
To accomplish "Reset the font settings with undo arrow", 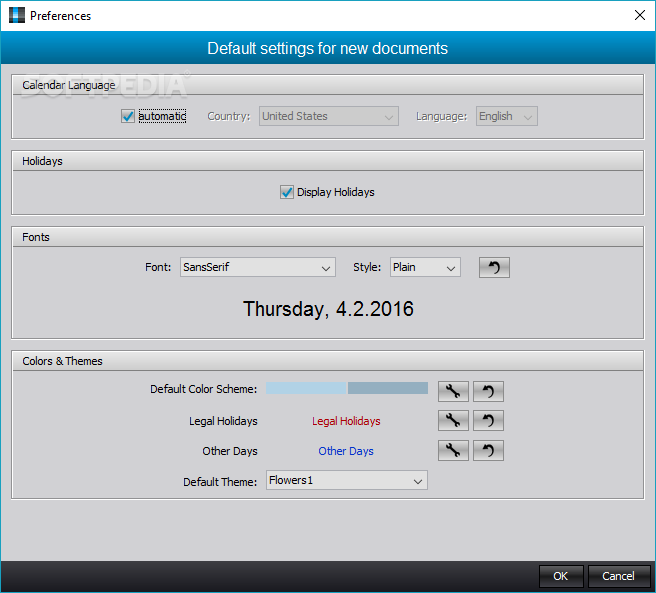I will click(494, 267).
